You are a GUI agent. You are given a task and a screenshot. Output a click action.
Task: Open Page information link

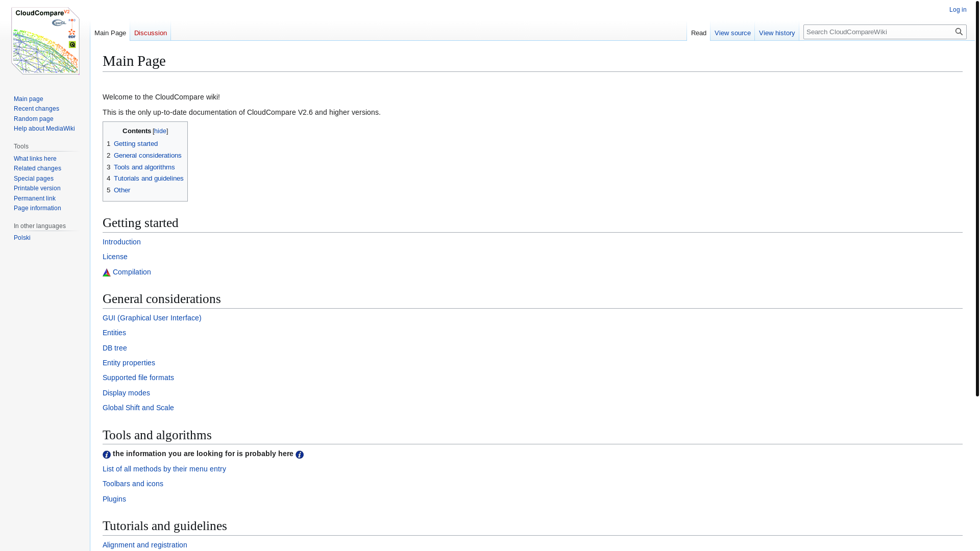coord(37,208)
